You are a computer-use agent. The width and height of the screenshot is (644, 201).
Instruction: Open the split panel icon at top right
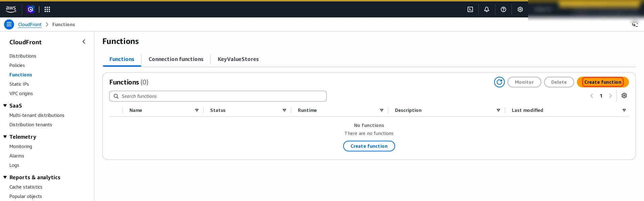(635, 24)
